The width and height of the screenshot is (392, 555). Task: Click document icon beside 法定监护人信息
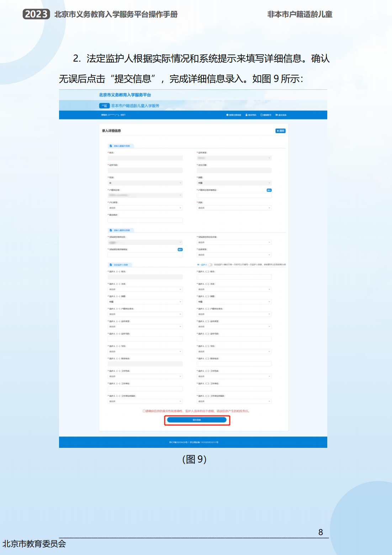coord(110,265)
